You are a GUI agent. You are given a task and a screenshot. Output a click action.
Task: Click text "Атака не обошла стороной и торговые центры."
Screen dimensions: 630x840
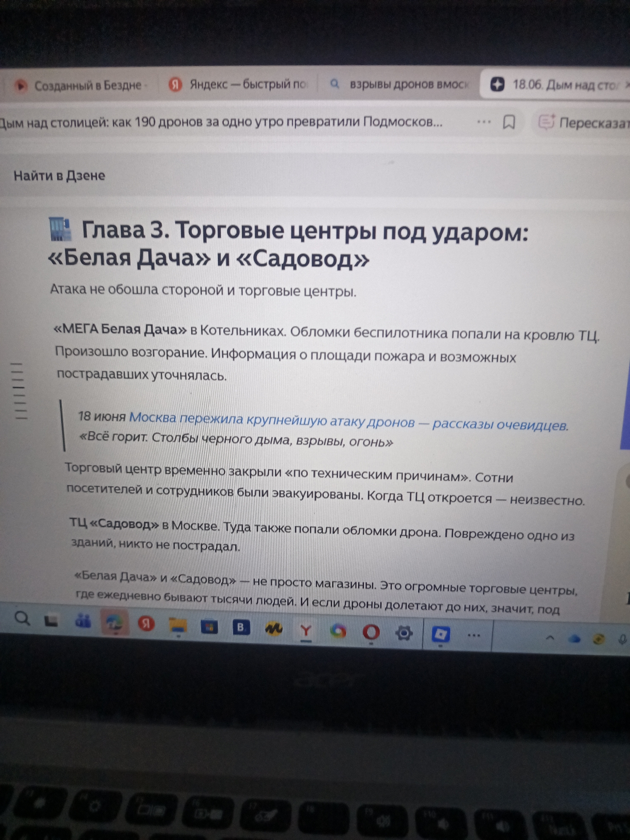pyautogui.click(x=203, y=290)
